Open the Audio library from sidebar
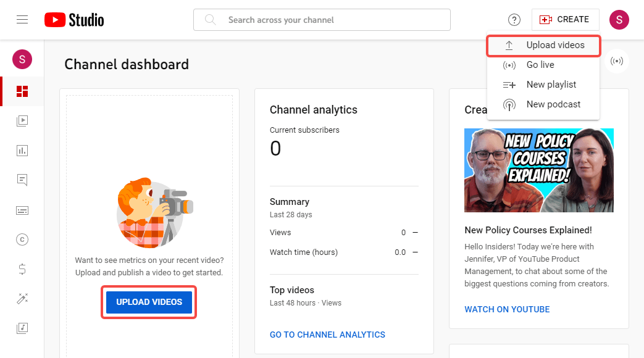 pyautogui.click(x=22, y=328)
